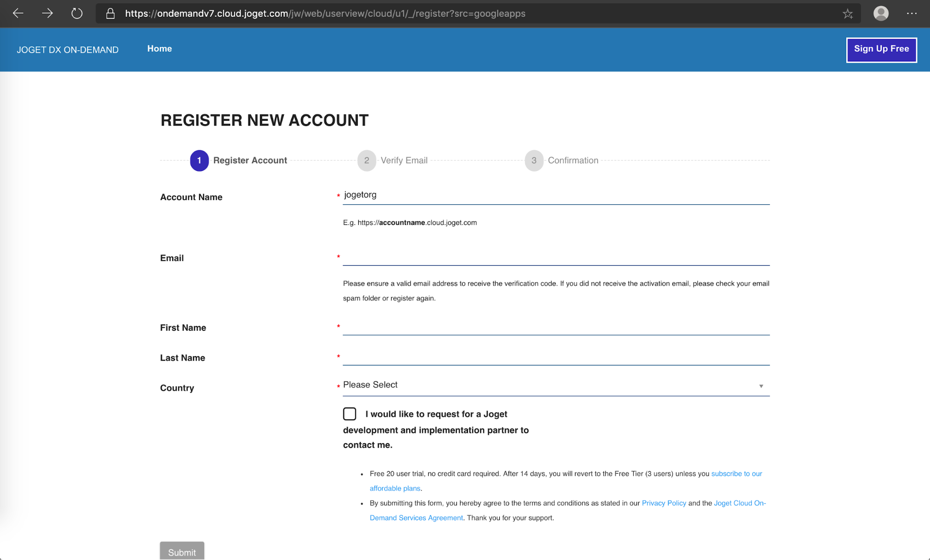930x560 pixels.
Task: Open the Privacy Policy link
Action: click(x=663, y=503)
